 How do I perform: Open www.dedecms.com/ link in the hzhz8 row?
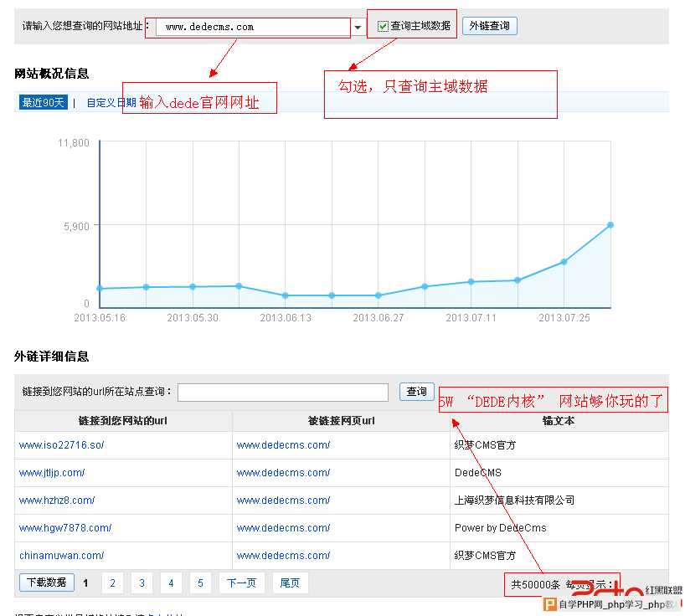coord(284,501)
